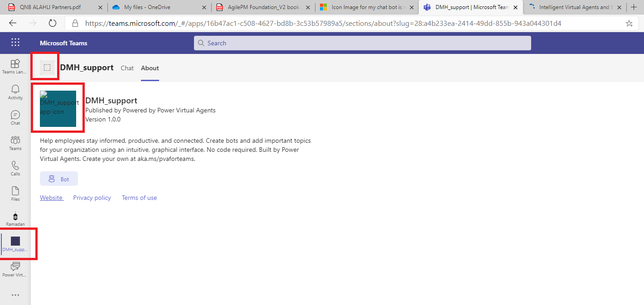Open the Teams app launcher grid
644x305 pixels.
(15, 43)
